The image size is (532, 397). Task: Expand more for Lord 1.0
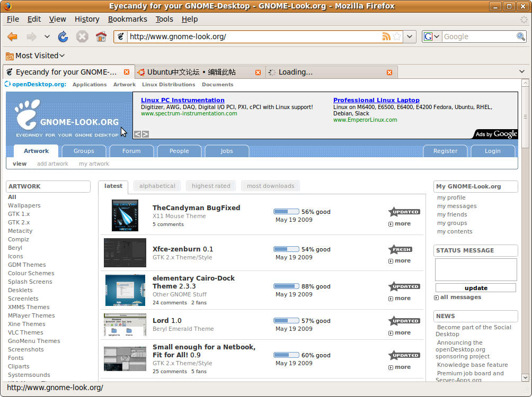pos(400,332)
